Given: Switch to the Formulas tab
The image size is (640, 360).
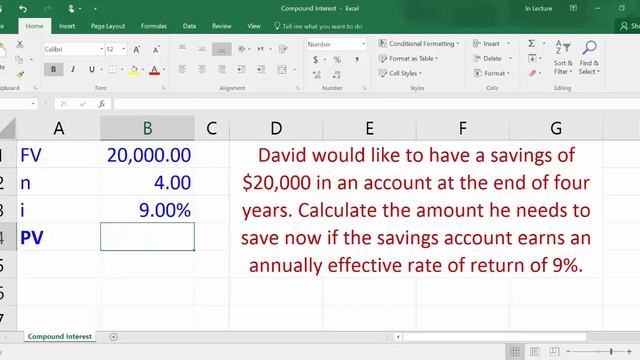Looking at the screenshot, I should (x=153, y=26).
